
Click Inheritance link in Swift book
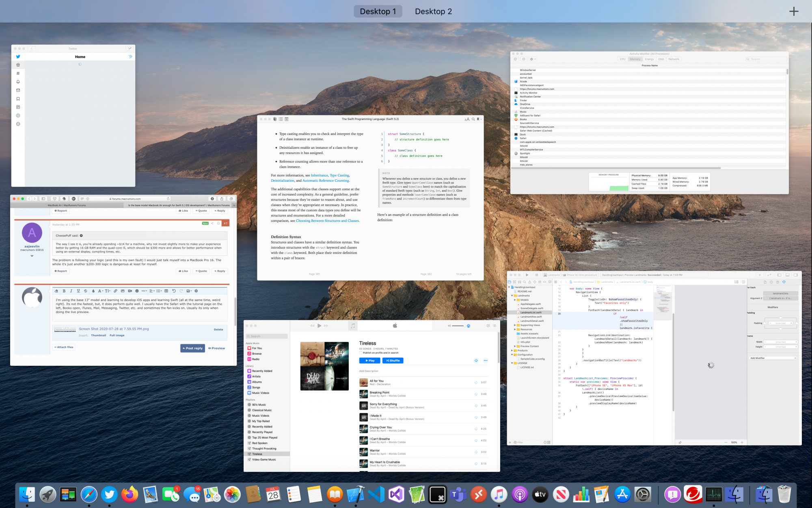[x=320, y=176]
